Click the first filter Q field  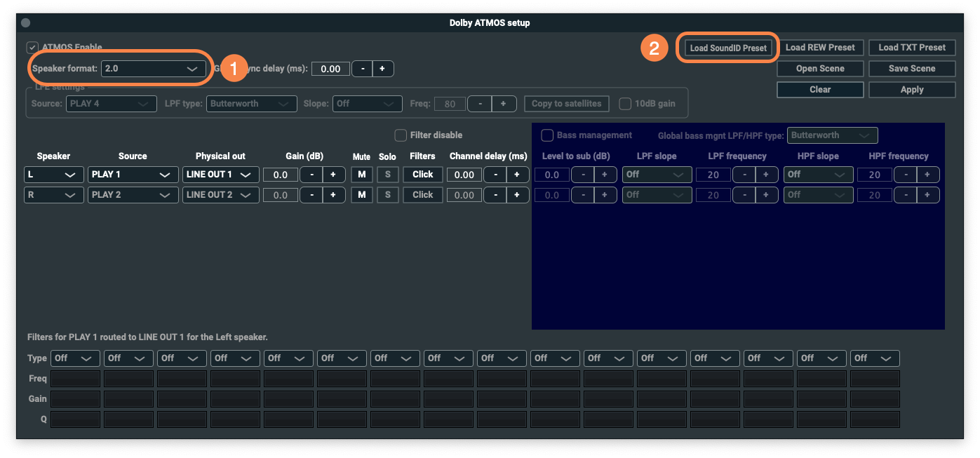(75, 419)
